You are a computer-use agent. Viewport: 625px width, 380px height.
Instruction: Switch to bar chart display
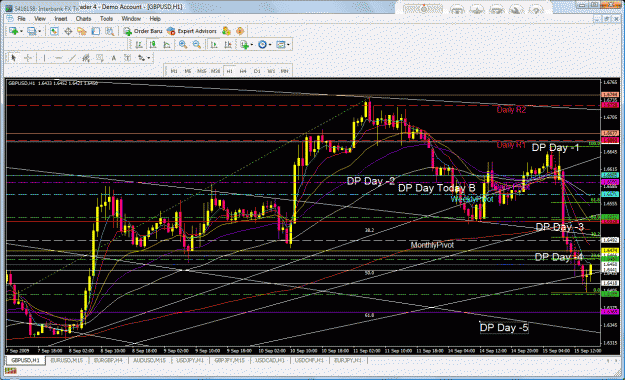[x=139, y=45]
